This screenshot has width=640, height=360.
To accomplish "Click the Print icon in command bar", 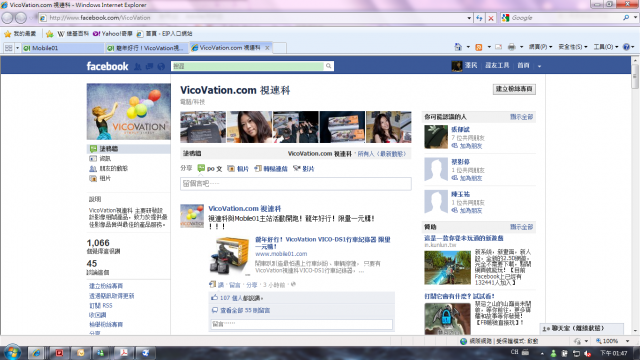I will [x=511, y=47].
